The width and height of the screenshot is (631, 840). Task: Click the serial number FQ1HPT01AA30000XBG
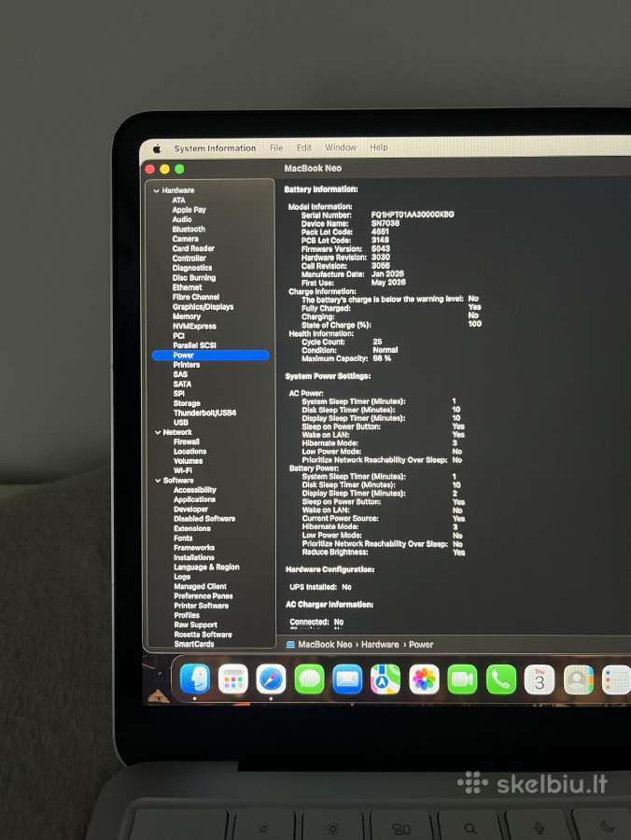(x=413, y=215)
